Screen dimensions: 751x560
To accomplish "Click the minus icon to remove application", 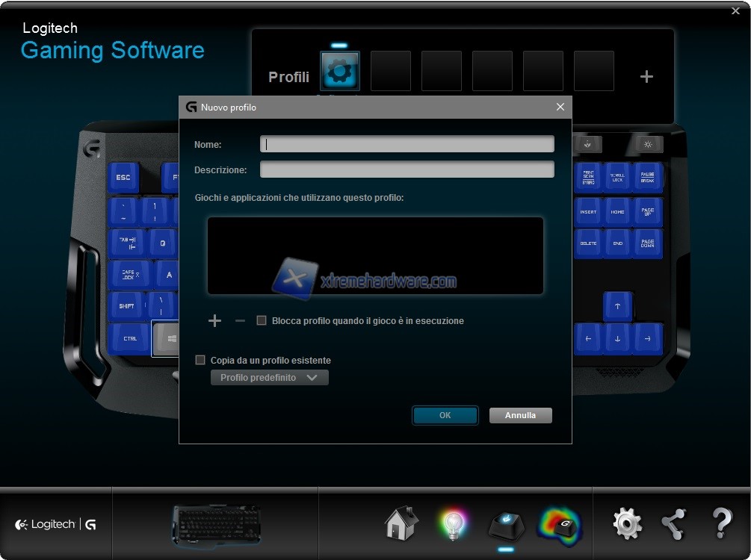I will [x=240, y=321].
